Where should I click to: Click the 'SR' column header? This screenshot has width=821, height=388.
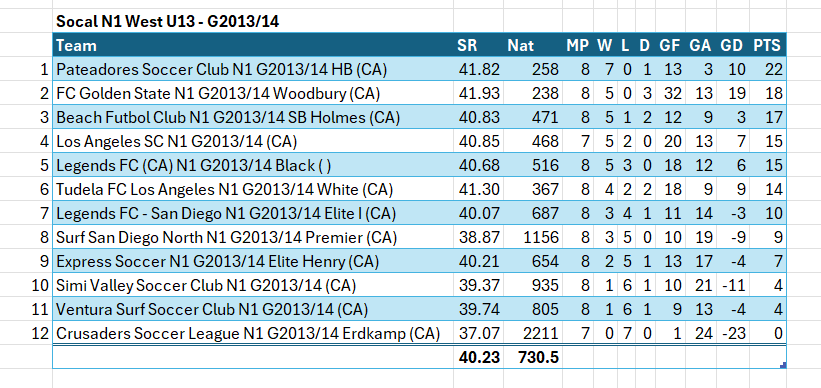tap(478, 45)
